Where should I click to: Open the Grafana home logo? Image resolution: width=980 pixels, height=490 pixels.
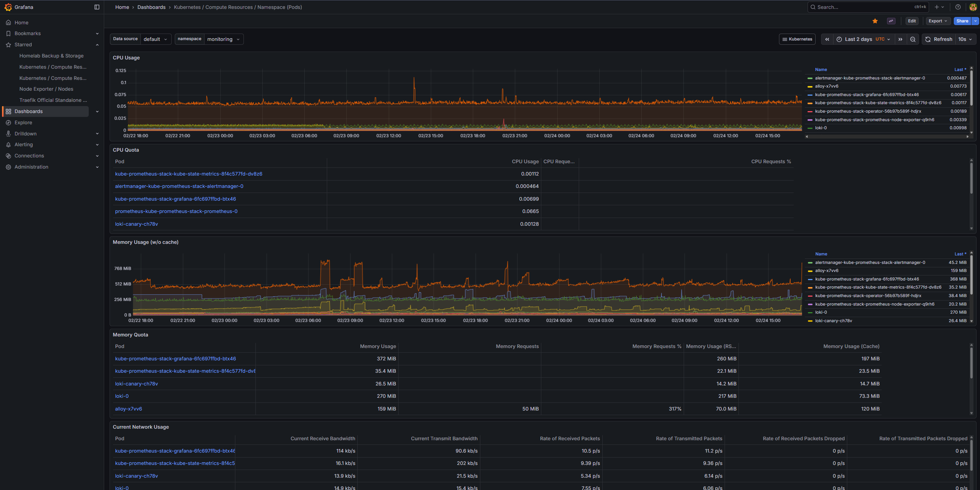tap(8, 7)
